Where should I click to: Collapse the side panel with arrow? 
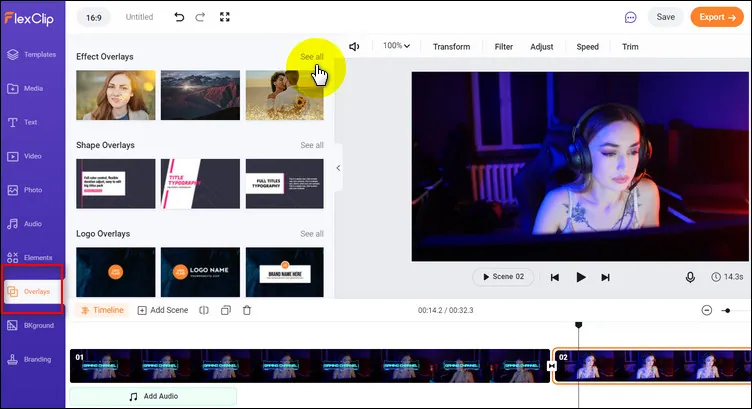click(x=338, y=168)
